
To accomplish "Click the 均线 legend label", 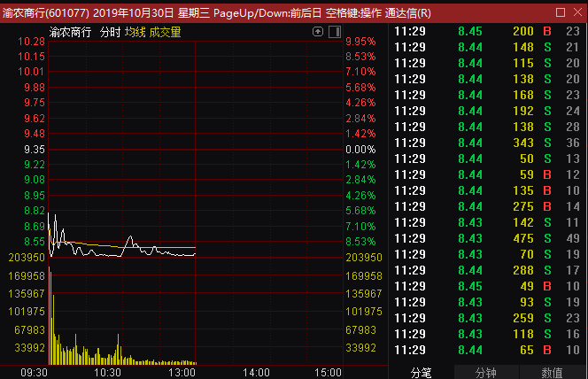I will tap(135, 32).
